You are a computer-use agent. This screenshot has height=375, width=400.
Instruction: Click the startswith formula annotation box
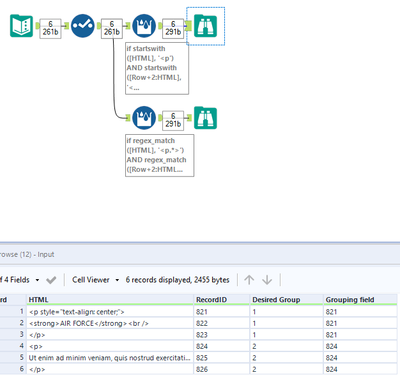[x=157, y=68]
